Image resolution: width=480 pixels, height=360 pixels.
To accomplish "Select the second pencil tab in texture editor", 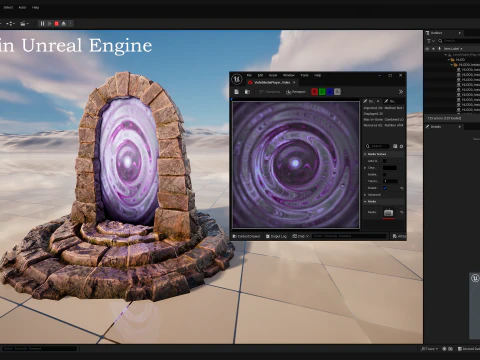I will pos(390,101).
